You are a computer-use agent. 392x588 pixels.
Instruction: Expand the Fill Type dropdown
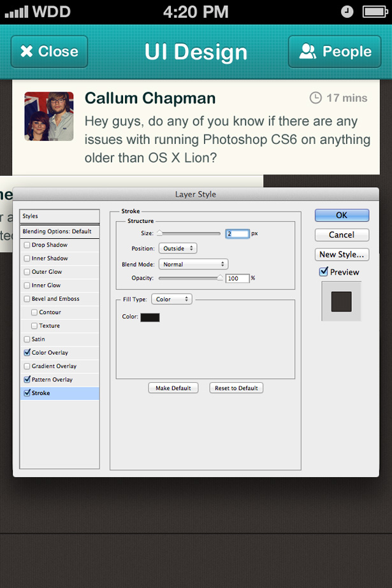tap(171, 299)
